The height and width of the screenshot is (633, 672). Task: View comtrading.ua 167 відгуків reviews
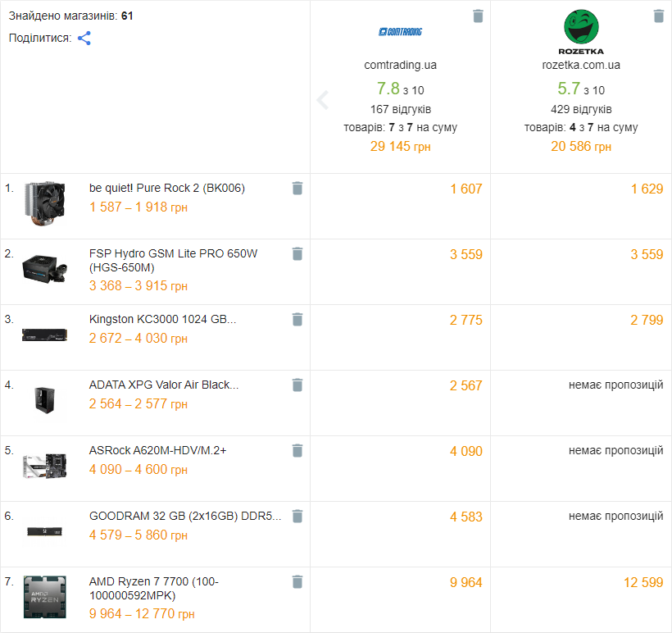click(x=401, y=109)
